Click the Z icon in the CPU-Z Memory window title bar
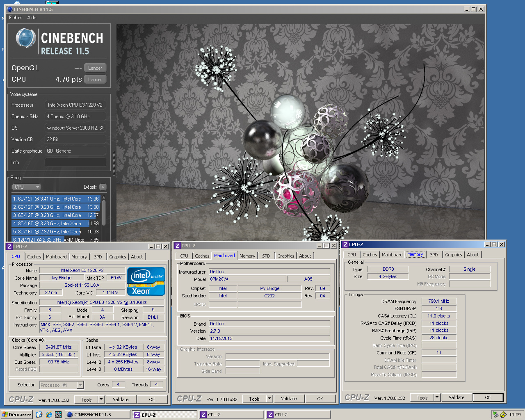The height and width of the screenshot is (420, 525). [x=345, y=244]
